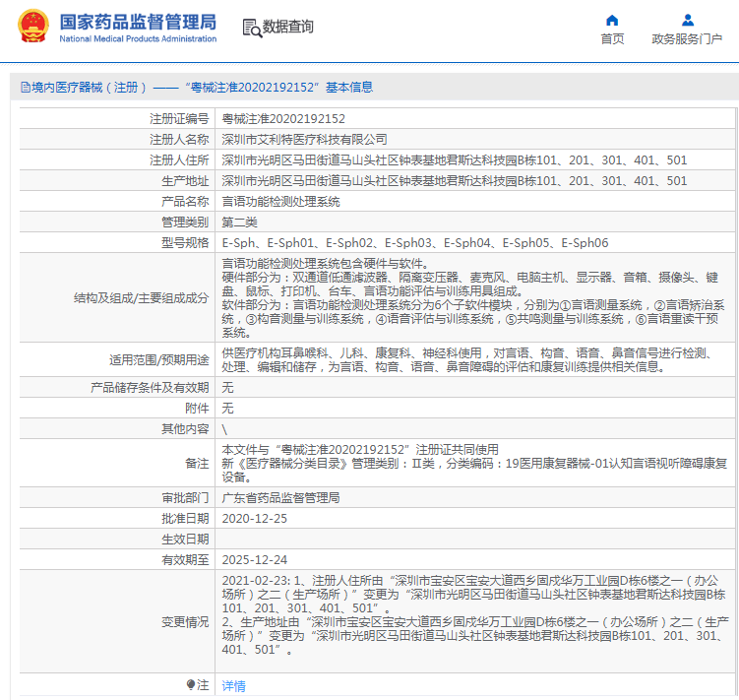This screenshot has height=700, width=739.
Task: Click the home house icon
Action: point(612,20)
